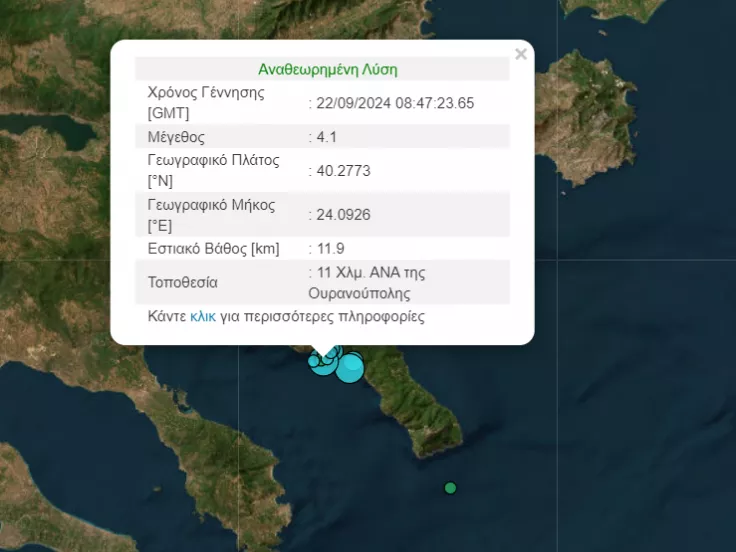Click the longitude value 24.0926
The image size is (736, 552).
pyautogui.click(x=342, y=214)
